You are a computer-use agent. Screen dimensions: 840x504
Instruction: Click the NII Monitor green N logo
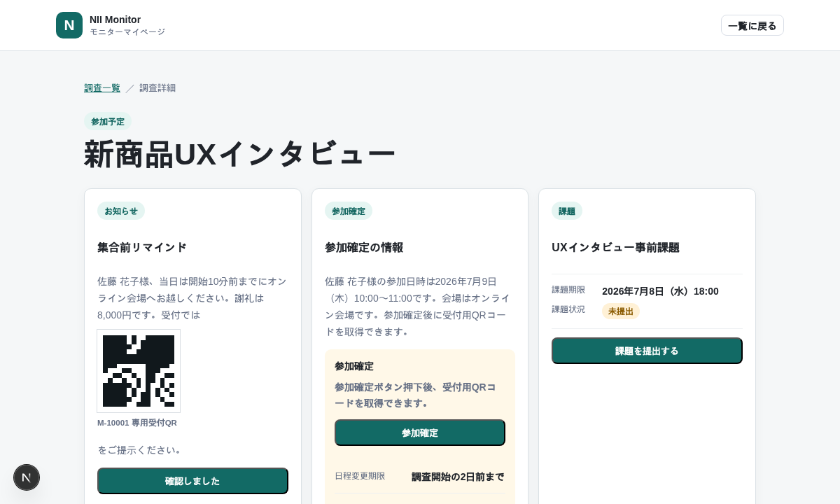click(x=69, y=25)
